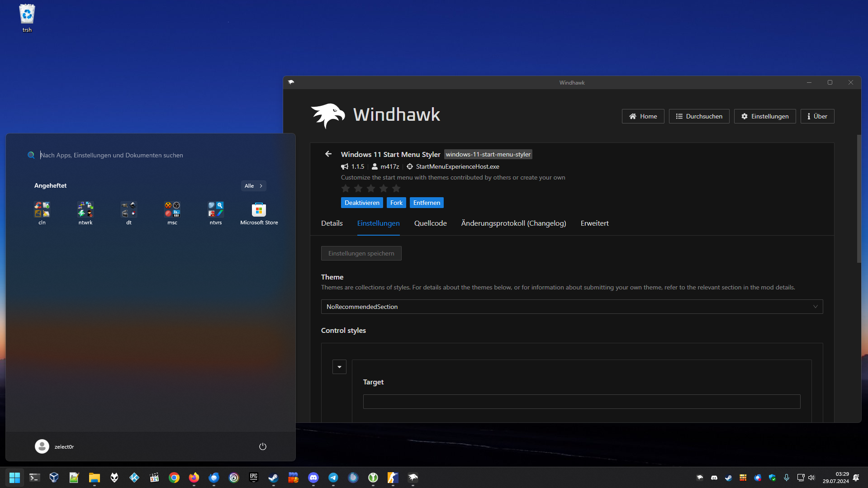Open Steam from the taskbar apps
Viewport: 868px width, 488px height.
[273, 478]
